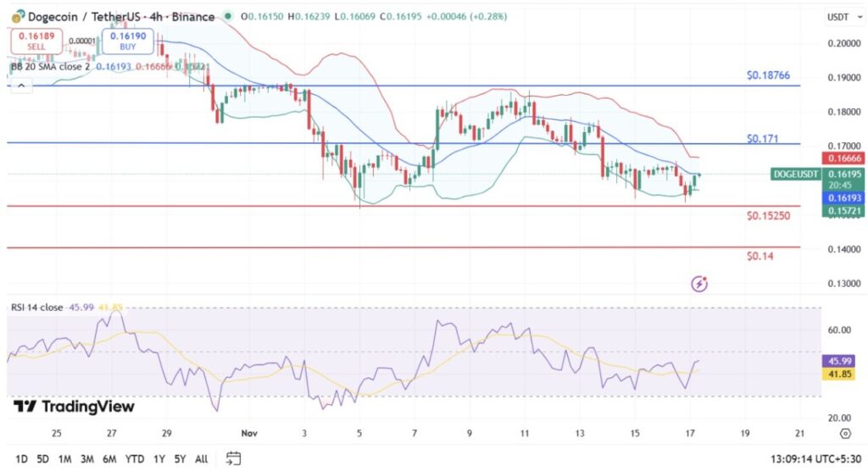Click the green market status dot
This screenshot has height=476, width=868.
pyautogui.click(x=228, y=16)
